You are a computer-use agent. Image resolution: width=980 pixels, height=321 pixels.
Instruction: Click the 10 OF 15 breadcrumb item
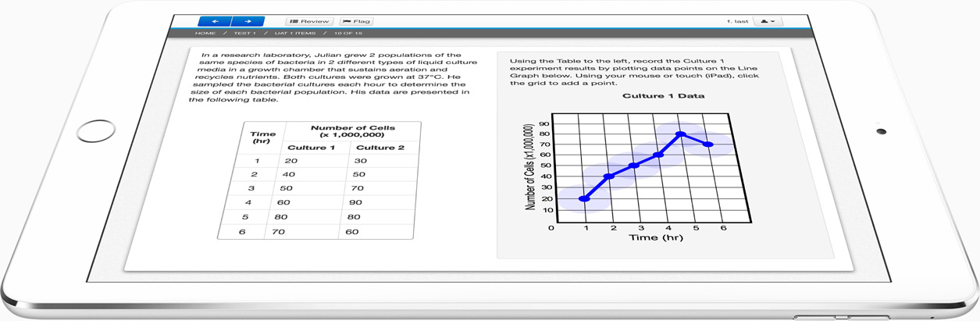pos(348,34)
